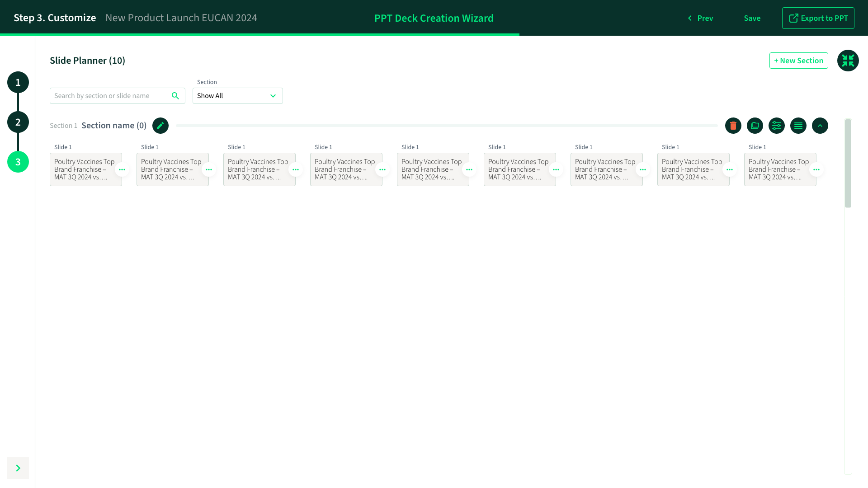
Task: Open section settings sliders icon
Action: point(777,126)
